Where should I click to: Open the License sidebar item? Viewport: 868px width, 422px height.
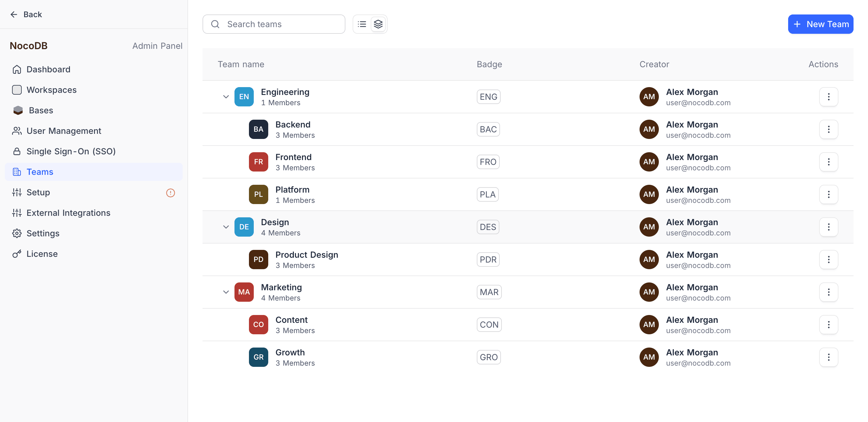click(x=42, y=254)
